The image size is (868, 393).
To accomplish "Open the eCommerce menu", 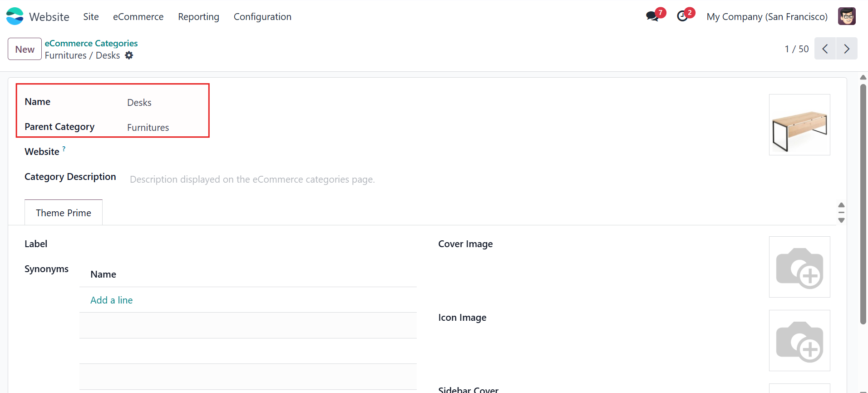I will (x=138, y=17).
